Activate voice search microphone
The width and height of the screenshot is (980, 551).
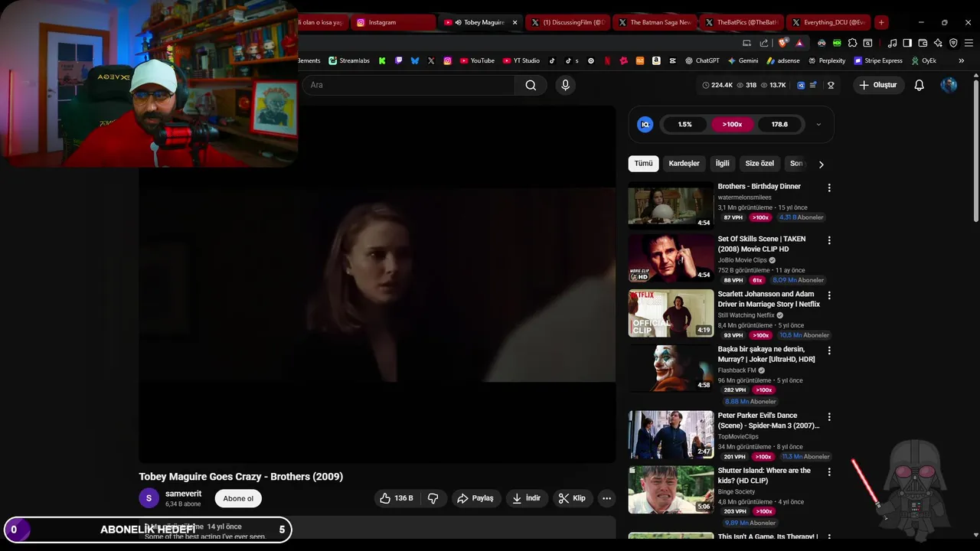[x=565, y=85]
